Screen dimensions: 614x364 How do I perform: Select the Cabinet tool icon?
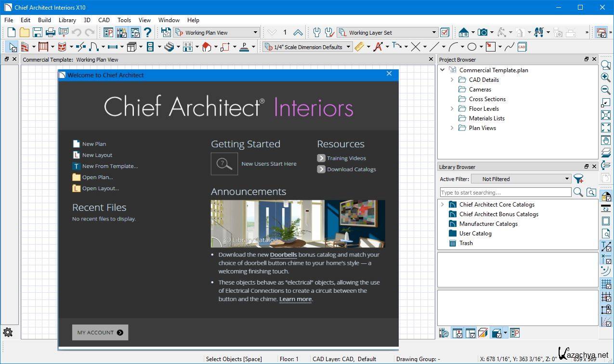click(x=131, y=47)
